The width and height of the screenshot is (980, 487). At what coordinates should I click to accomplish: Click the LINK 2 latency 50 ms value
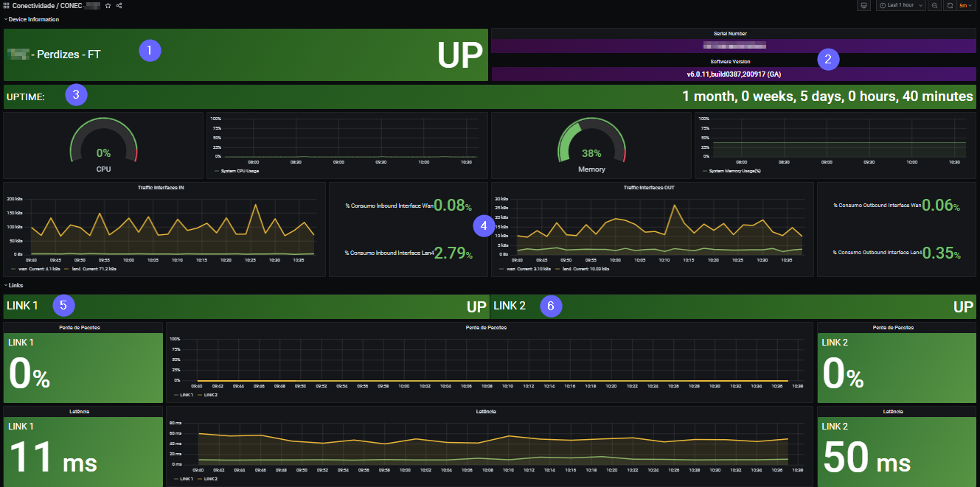click(867, 458)
